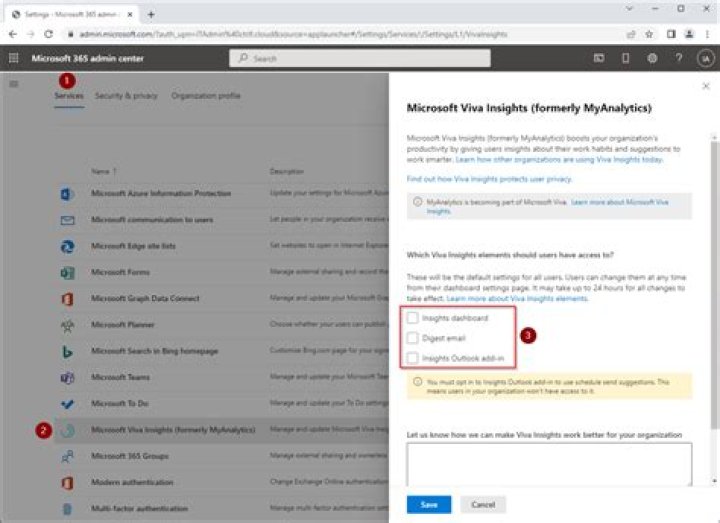Image resolution: width=720 pixels, height=523 pixels.
Task: Click the Microsoft Teams icon
Action: 68,377
